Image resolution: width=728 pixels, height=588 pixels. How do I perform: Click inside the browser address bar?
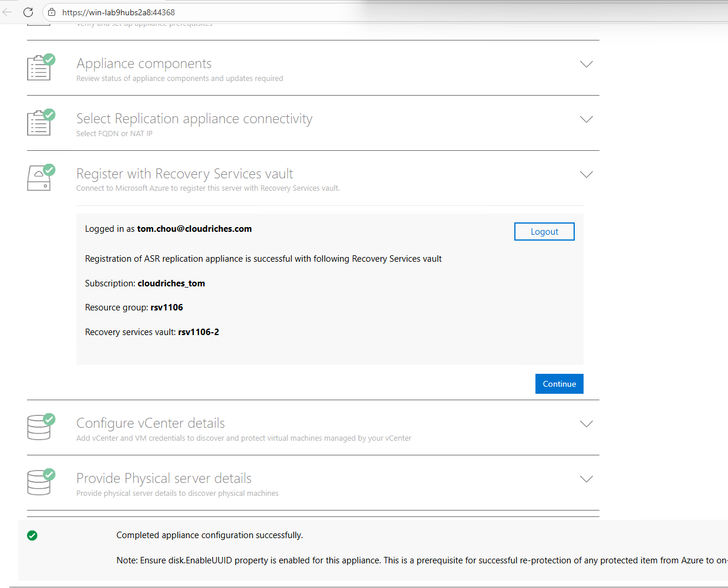click(176, 12)
